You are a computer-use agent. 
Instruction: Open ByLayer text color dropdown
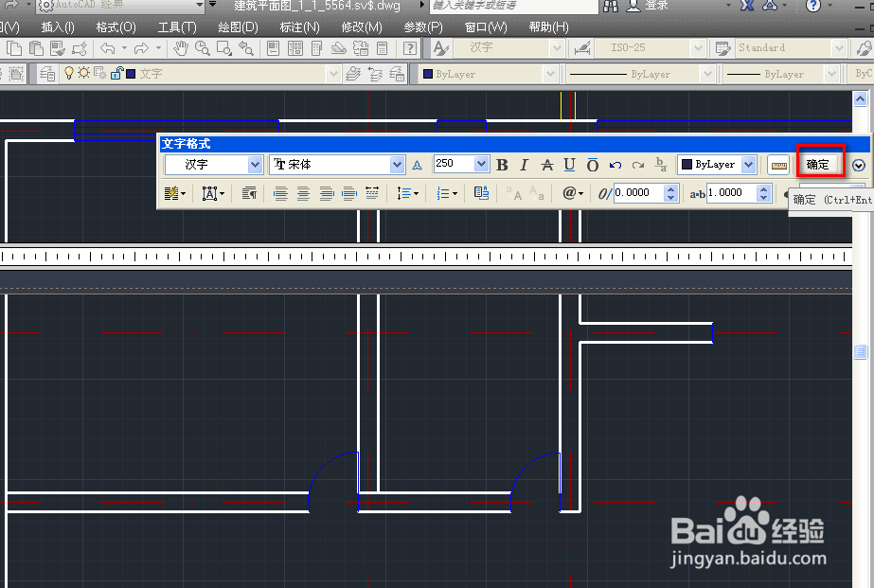pyautogui.click(x=749, y=165)
